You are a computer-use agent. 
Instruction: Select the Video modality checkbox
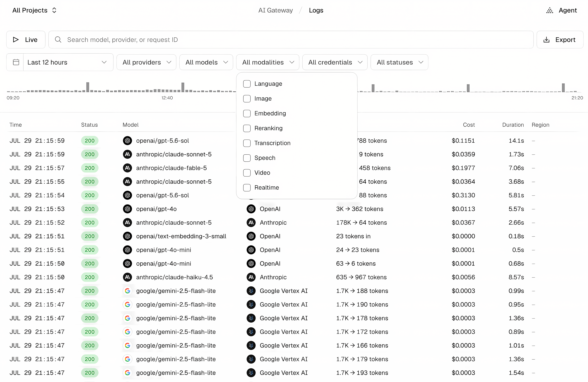pos(247,173)
